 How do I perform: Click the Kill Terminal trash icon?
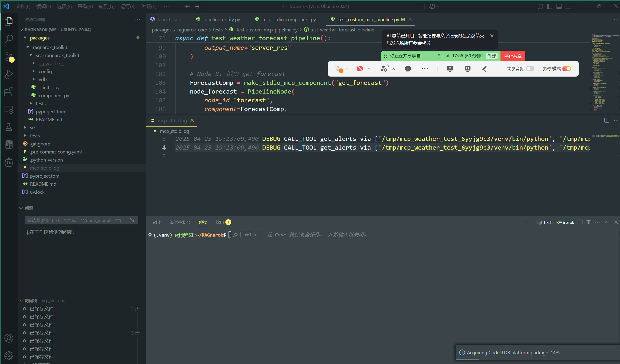pyautogui.click(x=588, y=222)
